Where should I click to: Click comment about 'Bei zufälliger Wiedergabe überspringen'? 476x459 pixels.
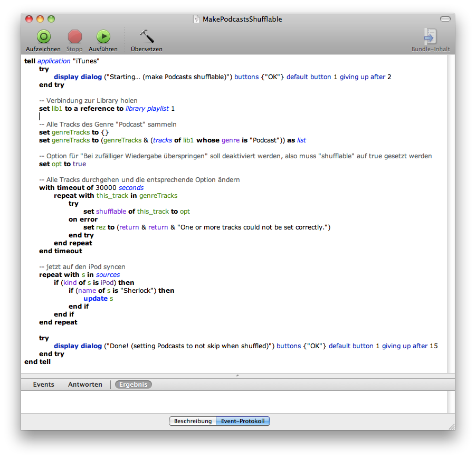click(x=235, y=156)
